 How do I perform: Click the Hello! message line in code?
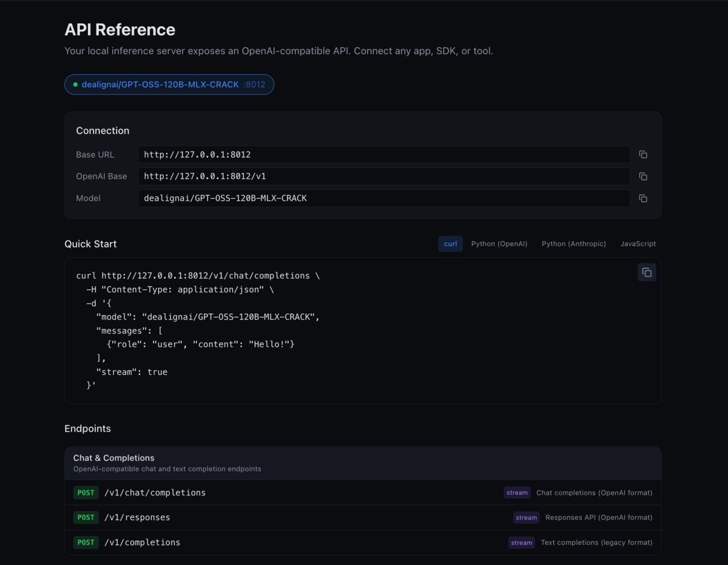200,344
